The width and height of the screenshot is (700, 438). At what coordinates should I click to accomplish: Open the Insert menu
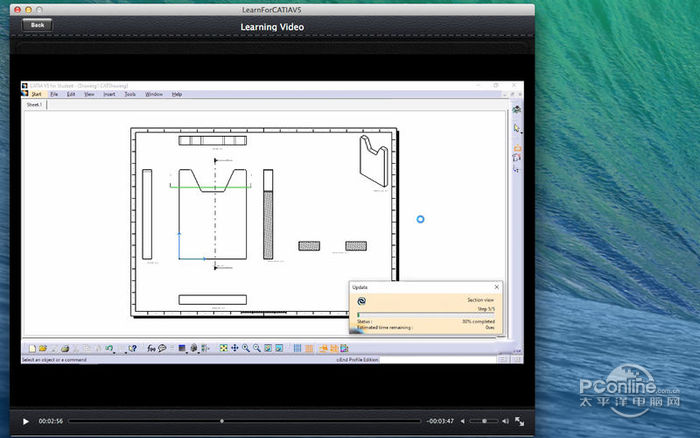pyautogui.click(x=109, y=94)
